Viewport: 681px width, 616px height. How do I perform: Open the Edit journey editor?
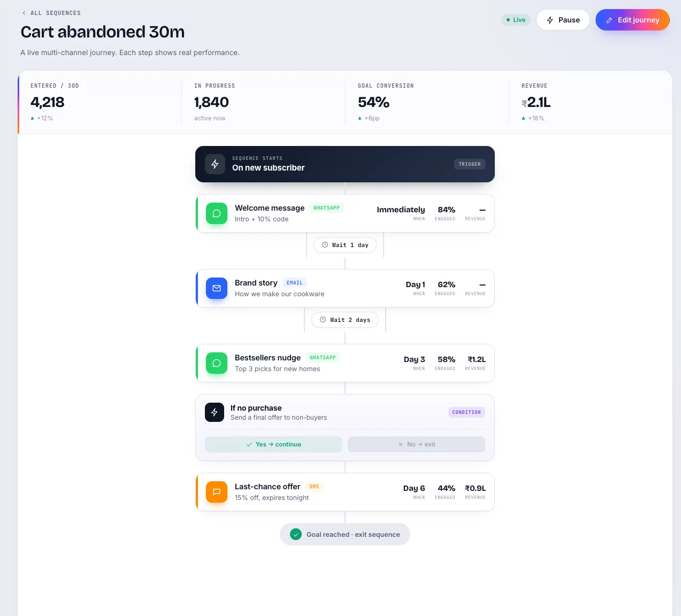point(632,20)
